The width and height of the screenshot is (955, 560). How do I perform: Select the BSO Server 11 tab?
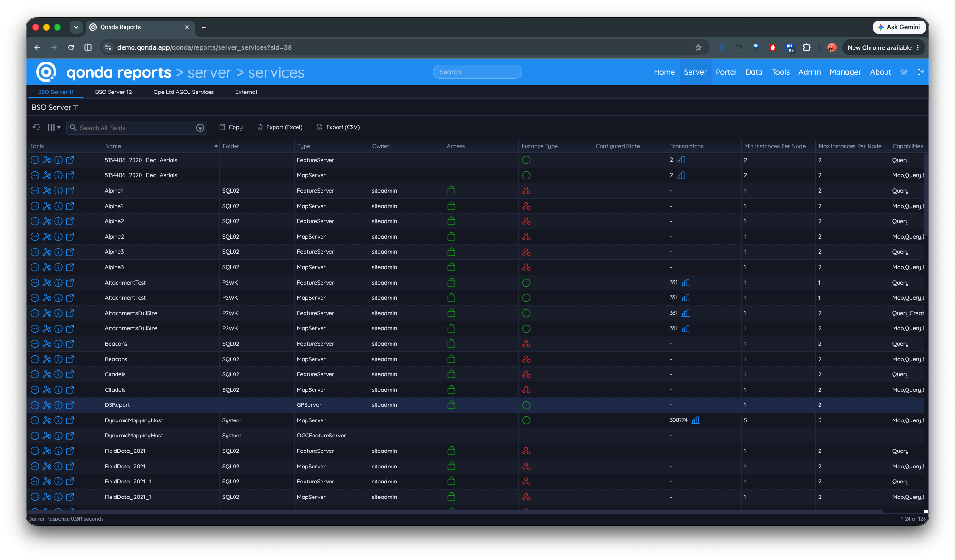point(55,92)
